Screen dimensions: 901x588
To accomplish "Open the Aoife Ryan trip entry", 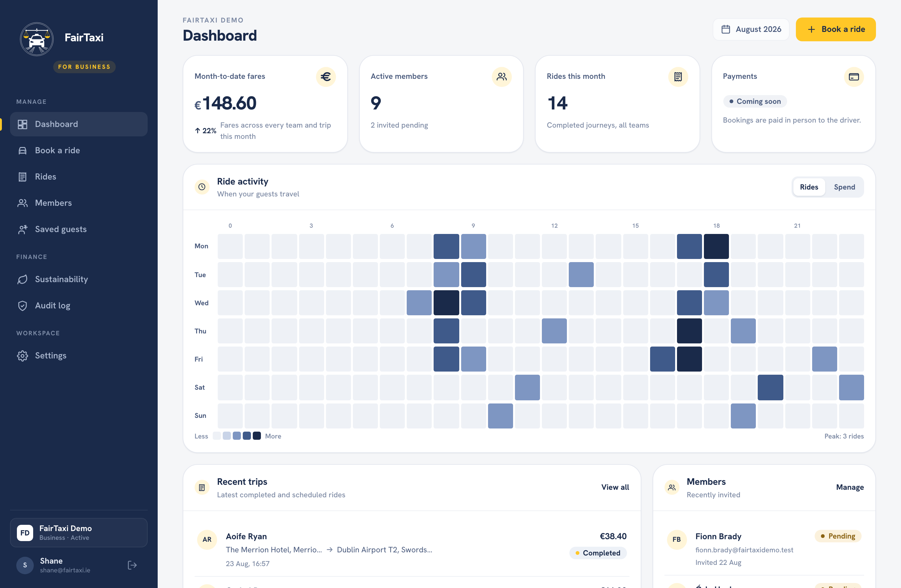I will (412, 549).
